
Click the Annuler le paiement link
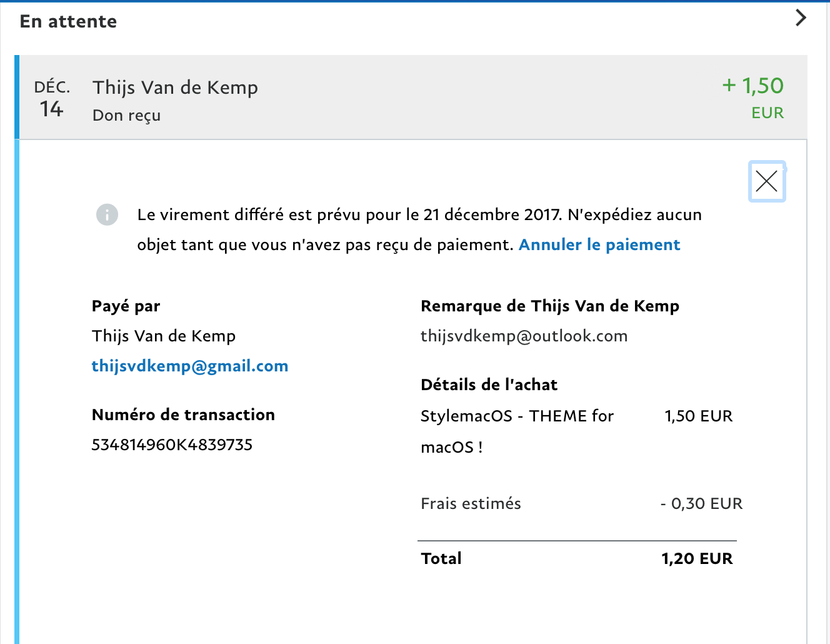click(x=599, y=244)
